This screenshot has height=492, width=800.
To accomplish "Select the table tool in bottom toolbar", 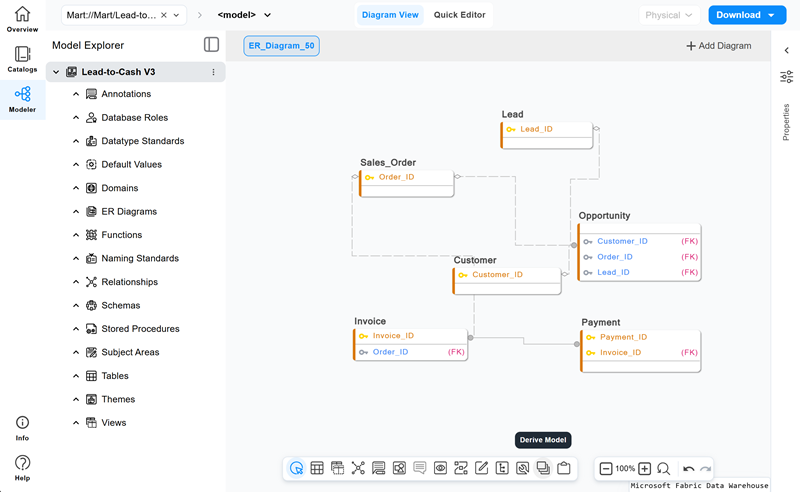I will pyautogui.click(x=317, y=468).
